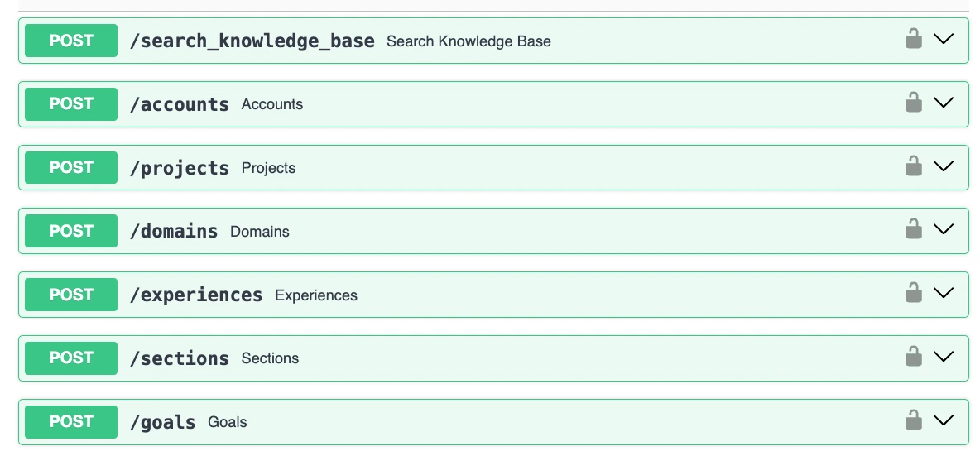Click the /domains endpoint lock icon
980x456 pixels.
(x=913, y=229)
